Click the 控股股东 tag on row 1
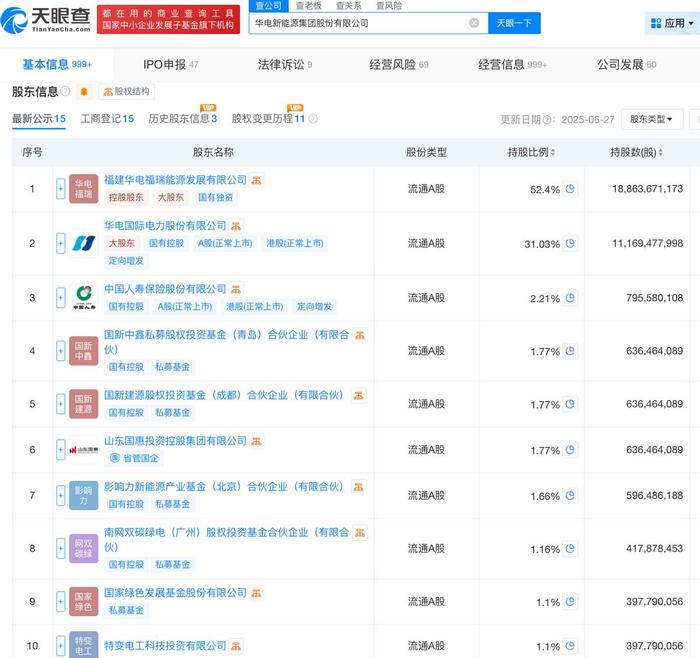The height and width of the screenshot is (658, 700). click(126, 197)
